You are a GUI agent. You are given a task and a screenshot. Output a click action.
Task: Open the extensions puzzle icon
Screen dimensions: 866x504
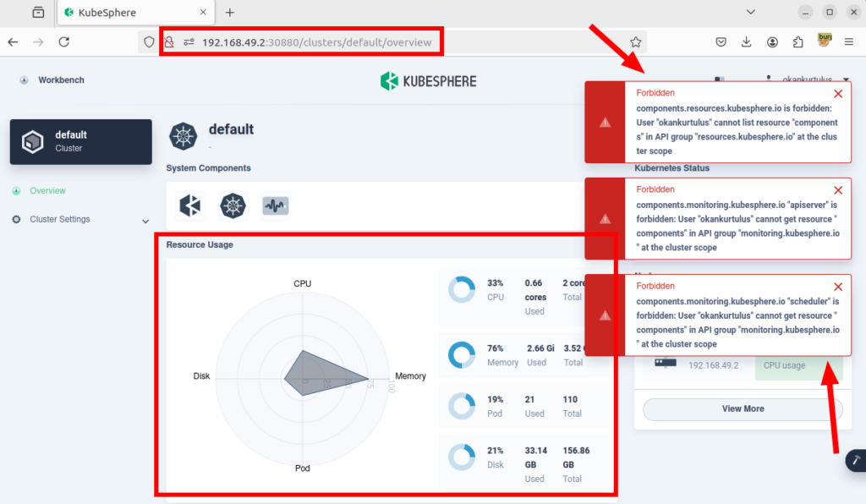click(798, 42)
